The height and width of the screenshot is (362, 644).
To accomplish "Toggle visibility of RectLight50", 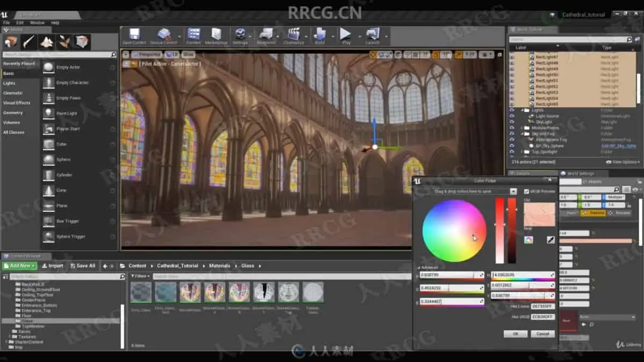I will coord(511,75).
